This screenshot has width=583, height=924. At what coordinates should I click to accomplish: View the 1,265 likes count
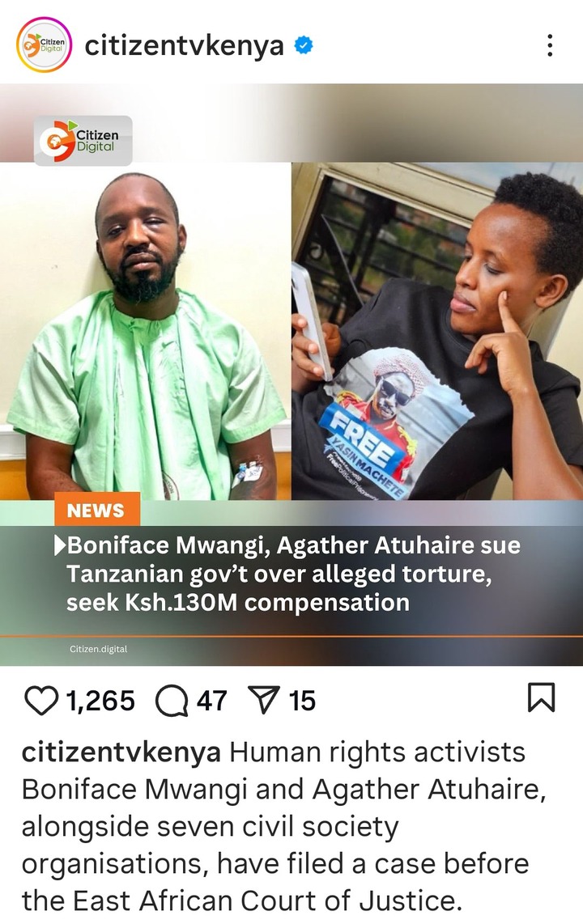click(100, 701)
